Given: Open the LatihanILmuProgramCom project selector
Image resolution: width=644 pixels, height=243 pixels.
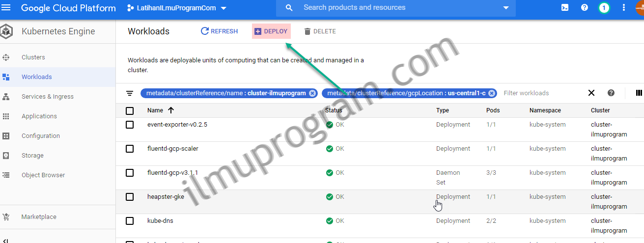Looking at the screenshot, I should [177, 8].
